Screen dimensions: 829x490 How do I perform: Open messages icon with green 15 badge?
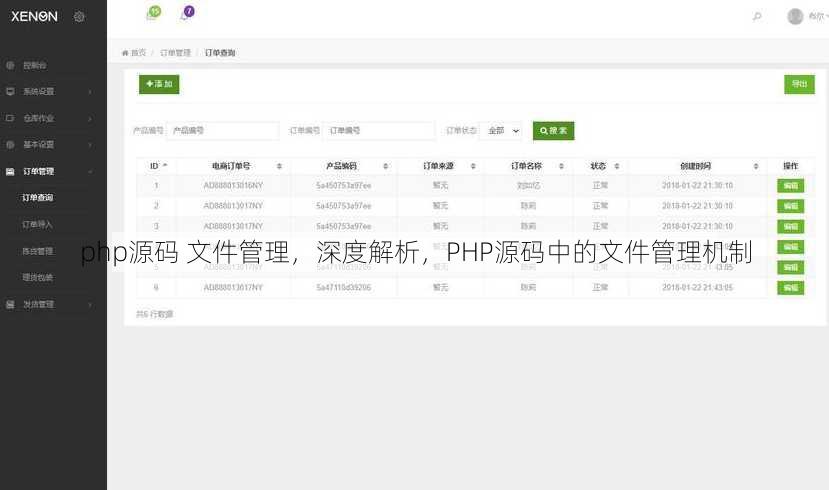(x=152, y=14)
